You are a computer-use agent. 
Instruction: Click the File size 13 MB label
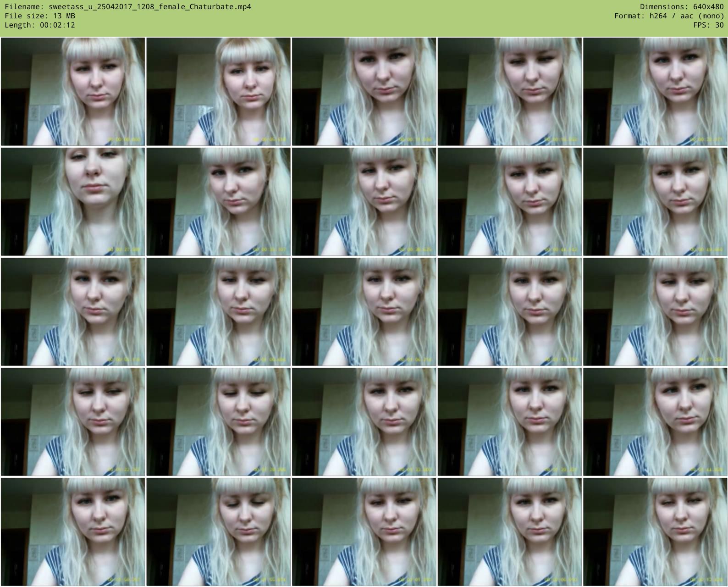tap(40, 16)
